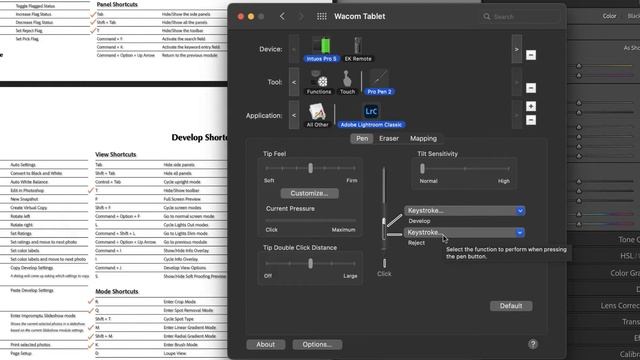The image size is (640, 360).
Task: Go back using the left chevron beside Wacom Tablet
Action: coord(282,16)
